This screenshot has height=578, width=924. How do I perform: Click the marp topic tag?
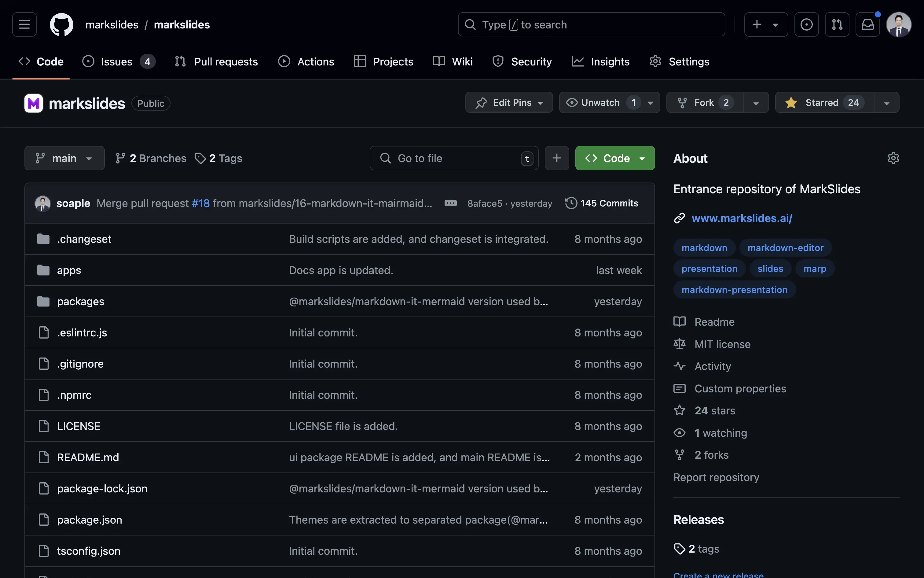point(815,269)
